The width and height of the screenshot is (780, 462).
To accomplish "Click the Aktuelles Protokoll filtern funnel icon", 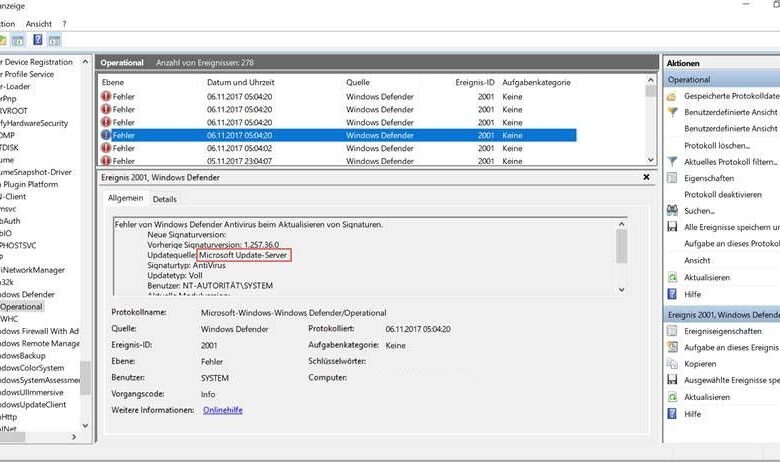I will pos(672,162).
